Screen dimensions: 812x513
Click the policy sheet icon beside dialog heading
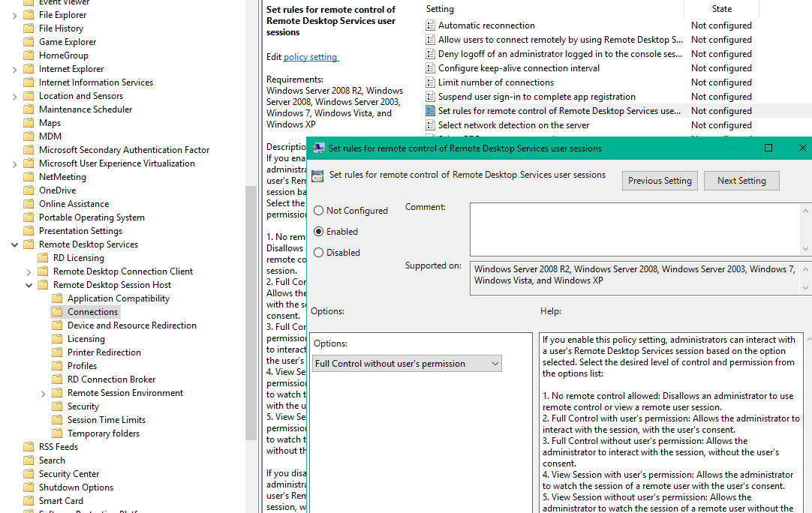click(x=317, y=176)
